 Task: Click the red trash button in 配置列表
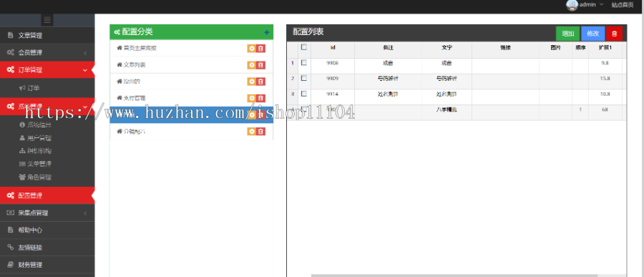click(615, 34)
